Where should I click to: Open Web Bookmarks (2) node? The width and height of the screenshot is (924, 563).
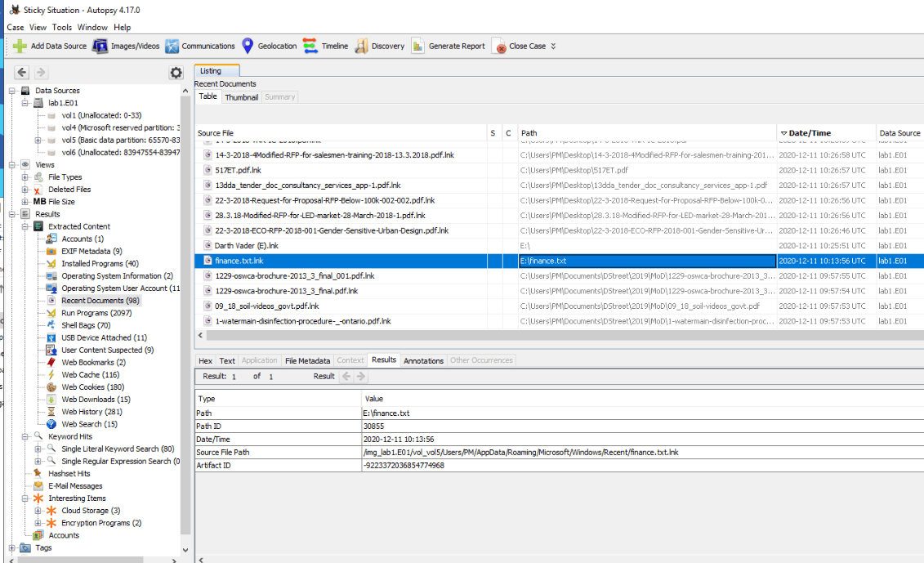point(93,363)
